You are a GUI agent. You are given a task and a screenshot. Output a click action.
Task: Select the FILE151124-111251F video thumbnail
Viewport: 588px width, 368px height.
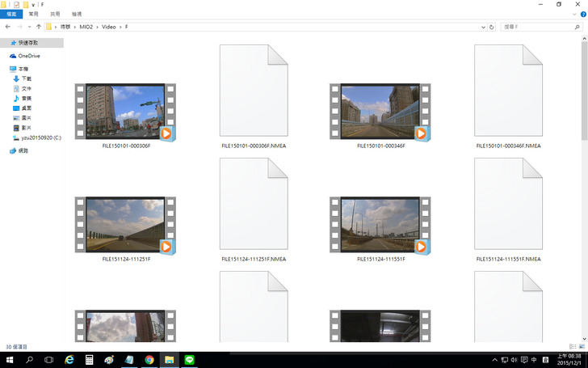coord(125,225)
